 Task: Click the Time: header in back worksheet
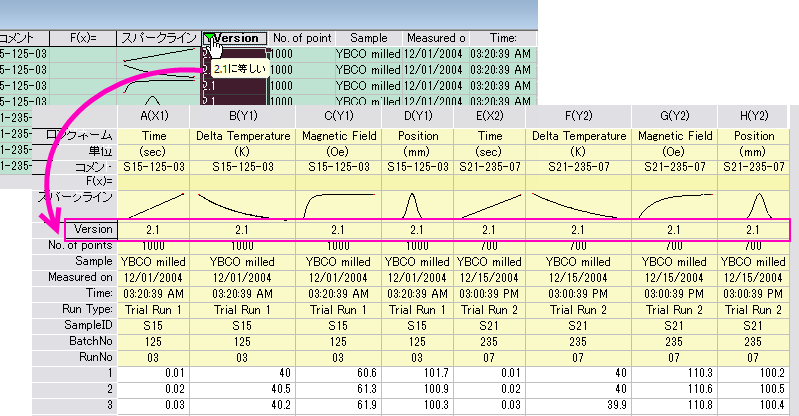pyautogui.click(x=503, y=38)
